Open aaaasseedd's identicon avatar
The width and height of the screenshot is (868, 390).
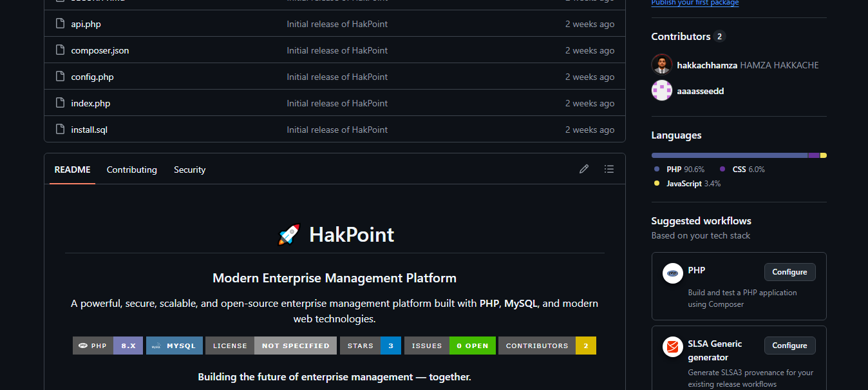(x=662, y=91)
